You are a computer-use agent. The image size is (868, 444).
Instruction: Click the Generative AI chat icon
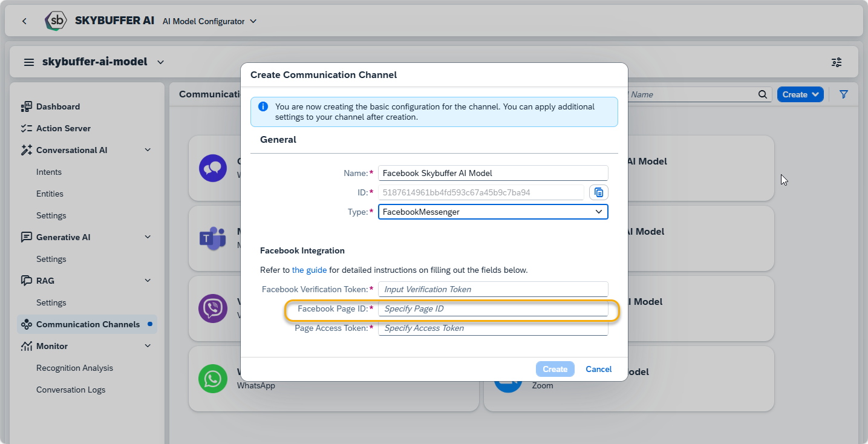pos(26,237)
